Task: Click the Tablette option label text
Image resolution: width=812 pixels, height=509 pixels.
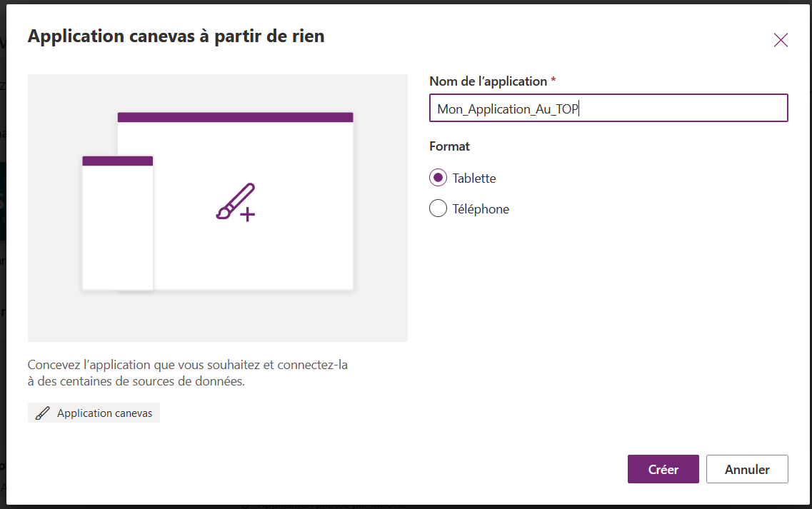Action: (474, 178)
